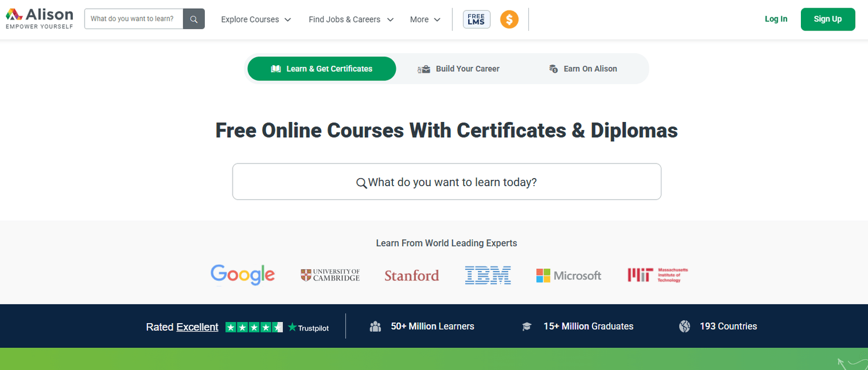Click the orange dollar coin icon
Image resolution: width=868 pixels, height=370 pixels.
pyautogui.click(x=509, y=19)
